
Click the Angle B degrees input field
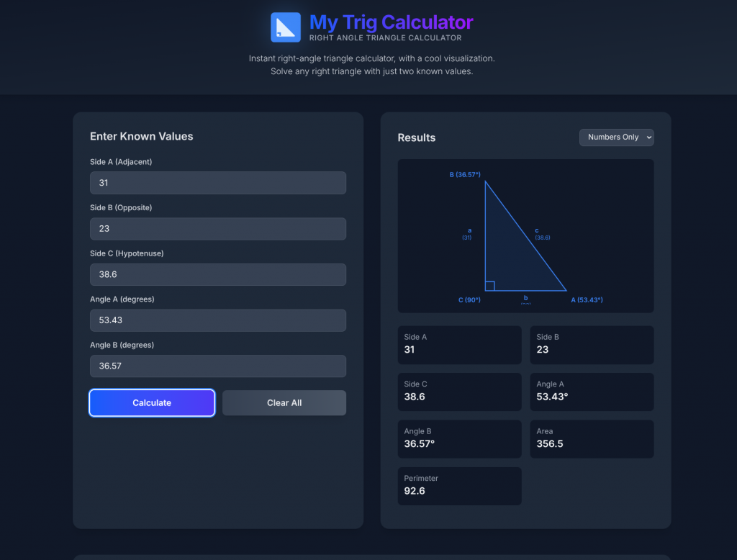coord(217,366)
